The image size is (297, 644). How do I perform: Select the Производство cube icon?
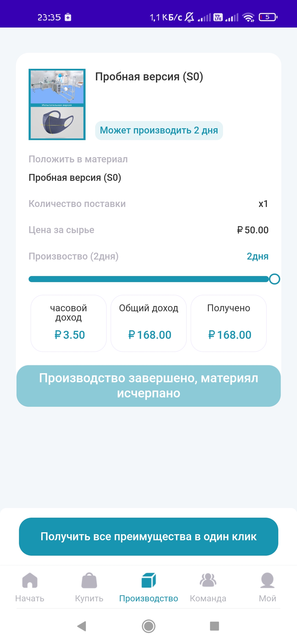(148, 580)
